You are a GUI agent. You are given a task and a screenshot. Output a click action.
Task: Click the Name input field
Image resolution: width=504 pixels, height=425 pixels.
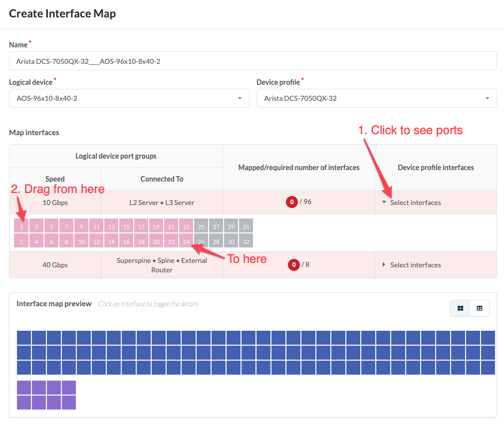pyautogui.click(x=252, y=61)
